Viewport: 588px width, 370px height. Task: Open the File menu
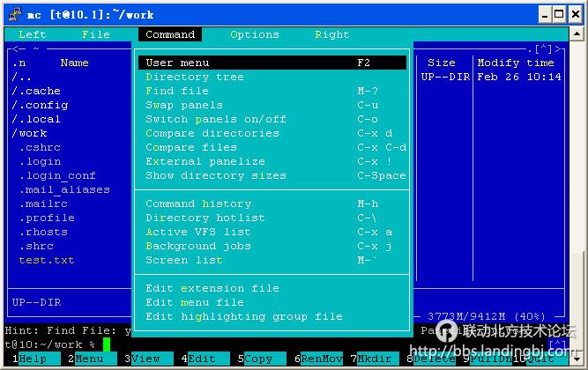[95, 34]
